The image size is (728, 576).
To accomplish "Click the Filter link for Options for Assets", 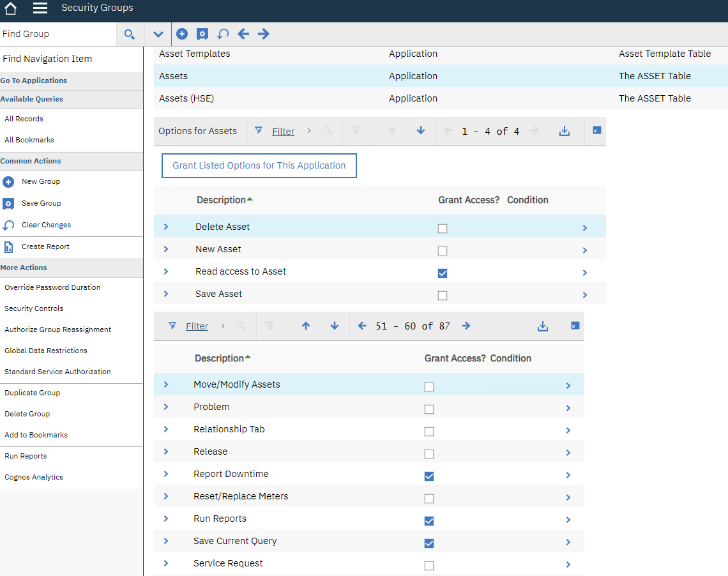I will [283, 132].
